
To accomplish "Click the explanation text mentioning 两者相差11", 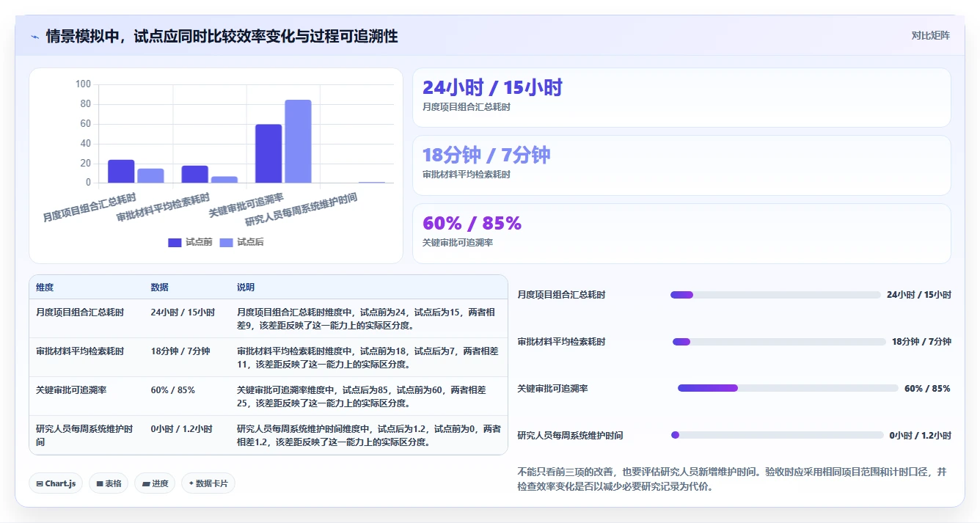I will click(x=368, y=358).
